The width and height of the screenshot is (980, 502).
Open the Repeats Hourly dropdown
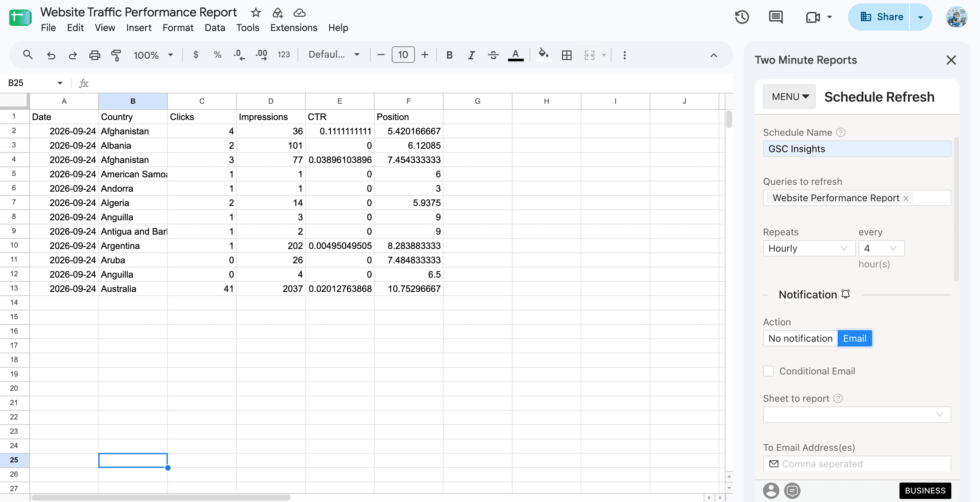click(x=809, y=248)
